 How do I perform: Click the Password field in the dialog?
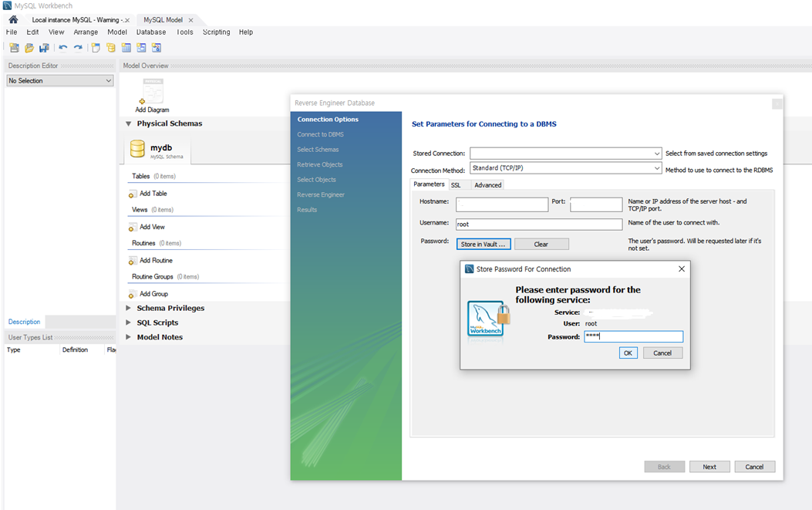pos(633,336)
